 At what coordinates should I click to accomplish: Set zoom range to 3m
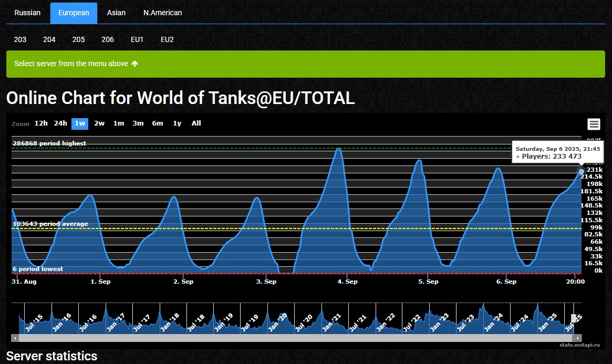pos(138,123)
